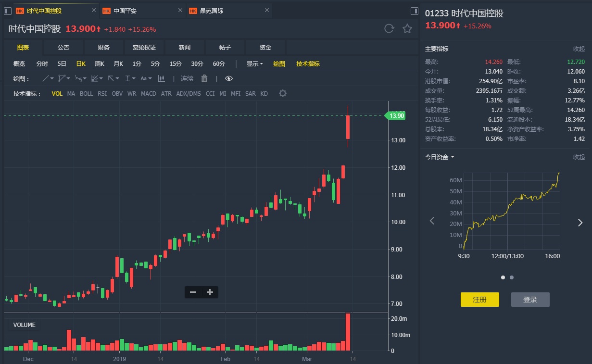
Task: Select the candlestick pattern drawing icon
Action: coord(162,78)
